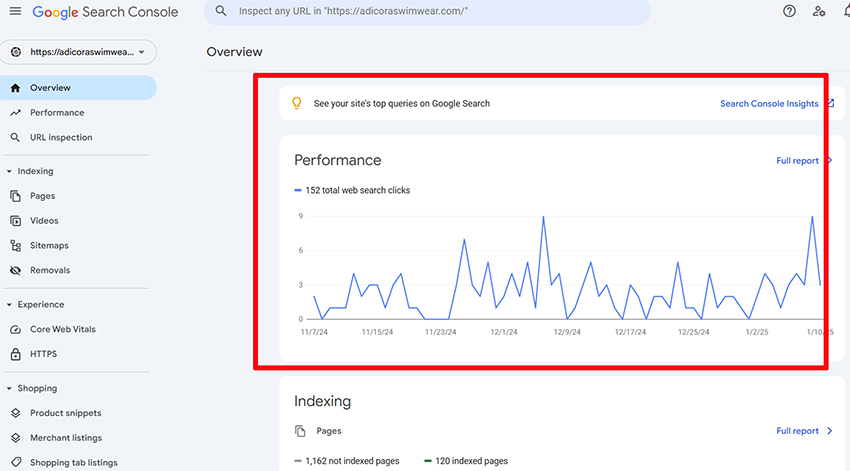Open Core Web Vitals in sidebar
The width and height of the screenshot is (850, 471).
pyautogui.click(x=62, y=330)
